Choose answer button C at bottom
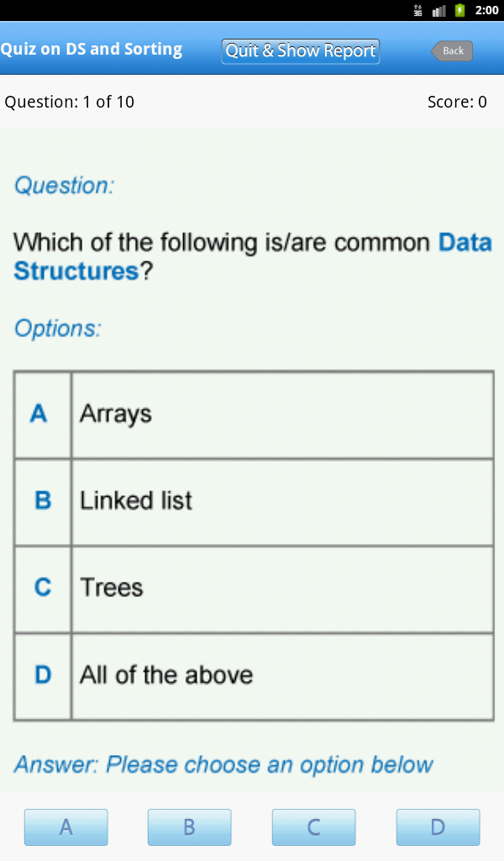Viewport: 504px width, 861px height. tap(313, 827)
